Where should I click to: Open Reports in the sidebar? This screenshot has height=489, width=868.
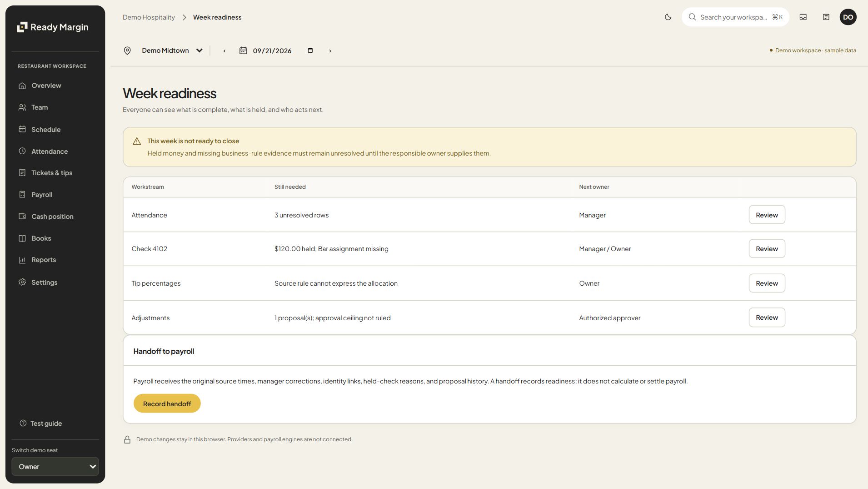(x=55, y=260)
